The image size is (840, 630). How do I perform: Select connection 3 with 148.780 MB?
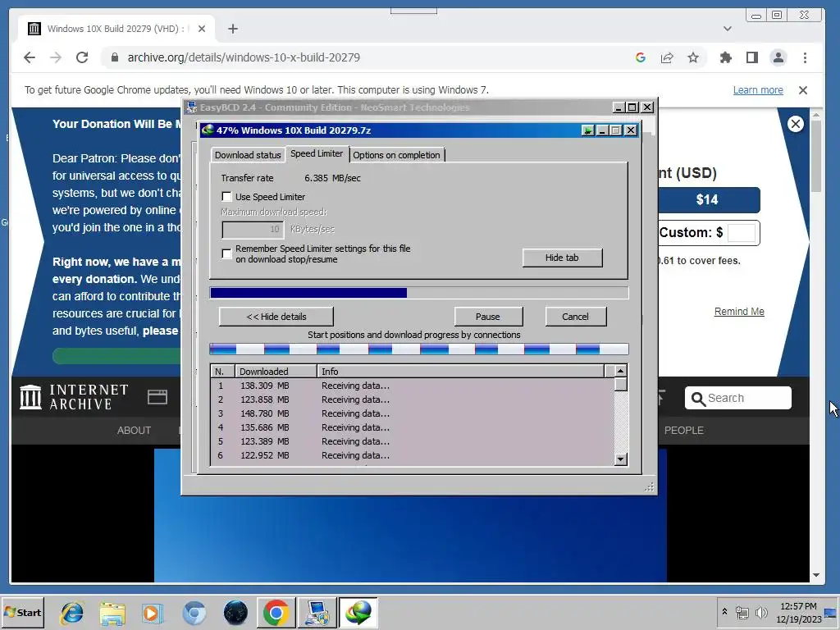tap(413, 413)
